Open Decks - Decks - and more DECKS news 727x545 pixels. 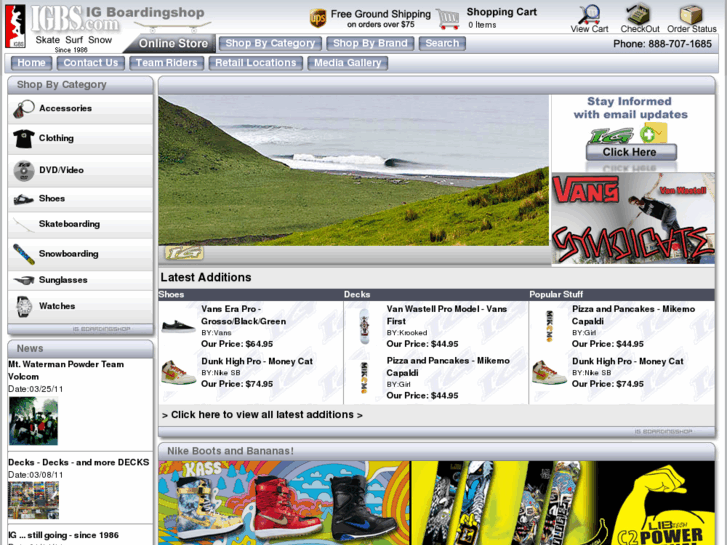(79, 462)
